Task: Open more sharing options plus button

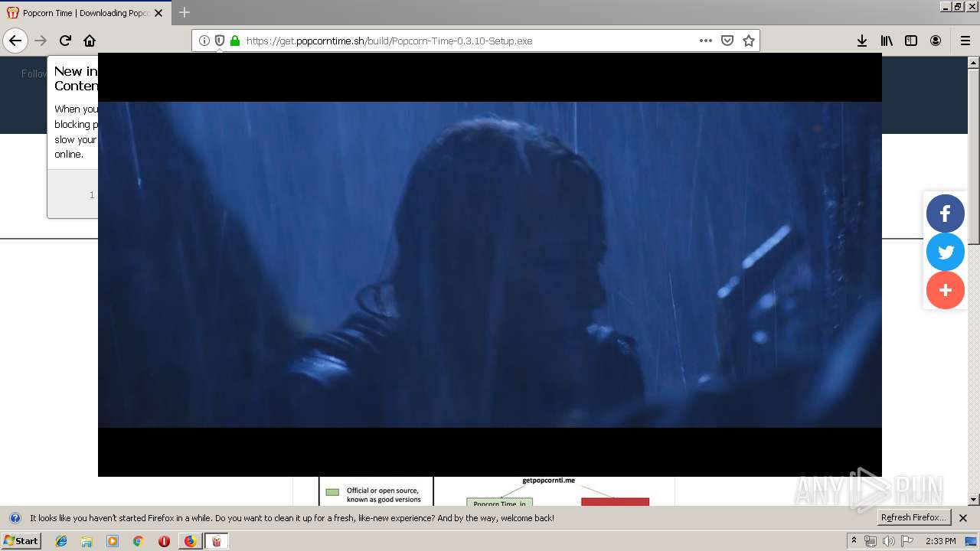Action: click(x=946, y=290)
